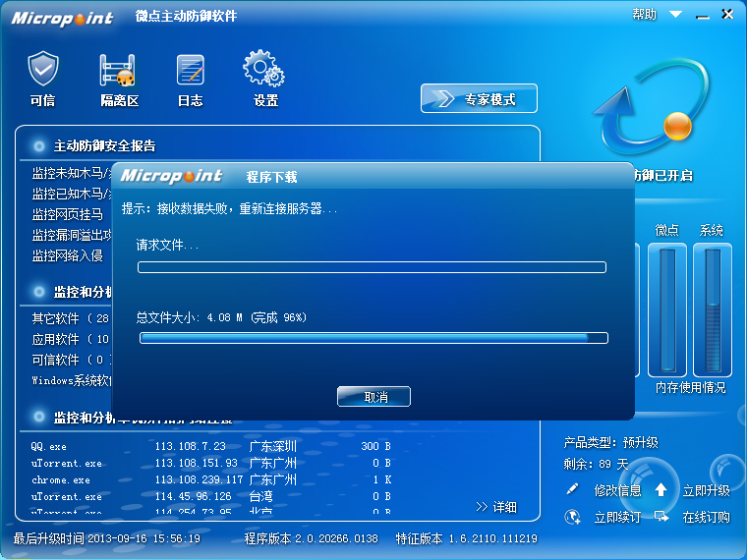Select the 监控网络入侵 row
This screenshot has width=747, height=560.
[67, 255]
